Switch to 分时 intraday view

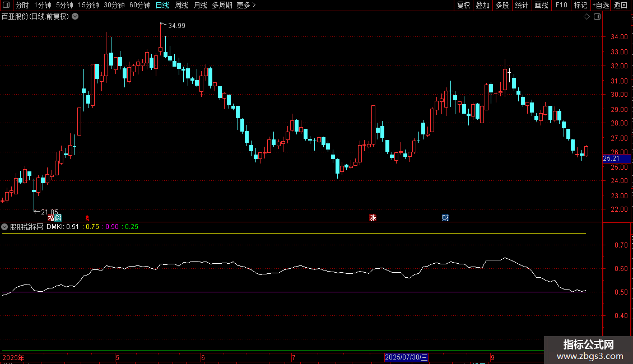22,5
